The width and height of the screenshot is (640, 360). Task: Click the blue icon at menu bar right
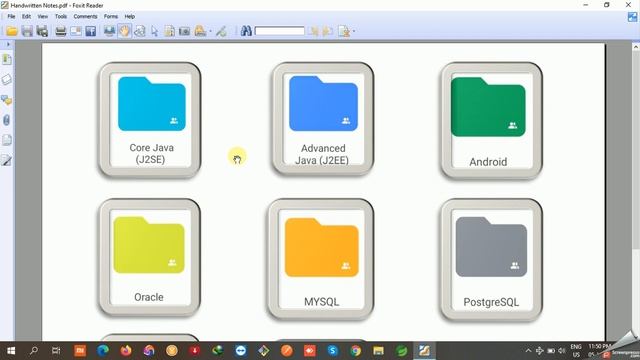click(x=632, y=17)
